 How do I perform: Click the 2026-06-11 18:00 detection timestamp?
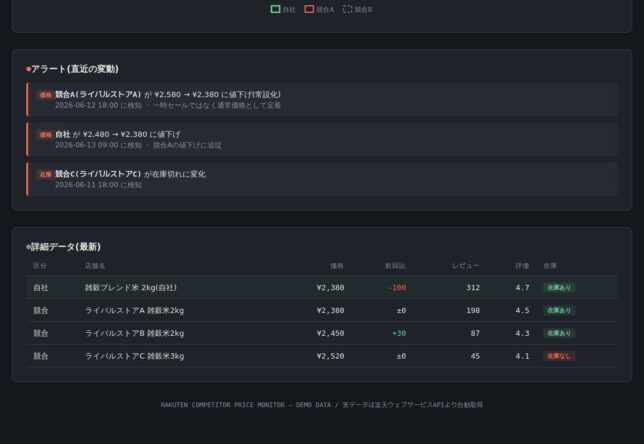(x=87, y=185)
